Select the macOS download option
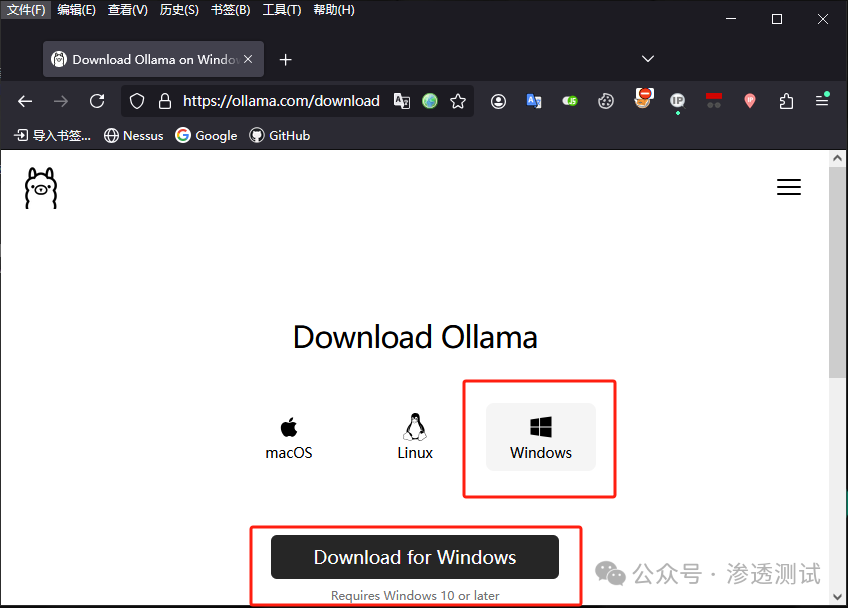This screenshot has width=848, height=608. pyautogui.click(x=289, y=438)
